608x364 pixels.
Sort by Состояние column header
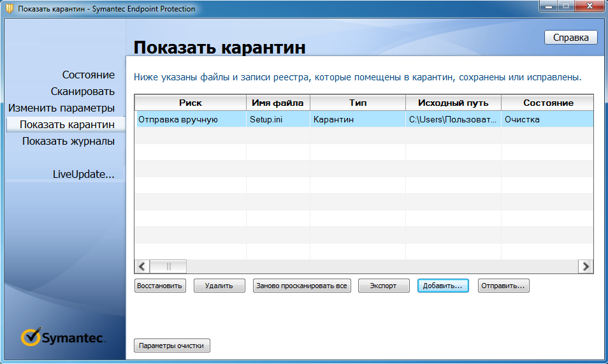pos(547,103)
